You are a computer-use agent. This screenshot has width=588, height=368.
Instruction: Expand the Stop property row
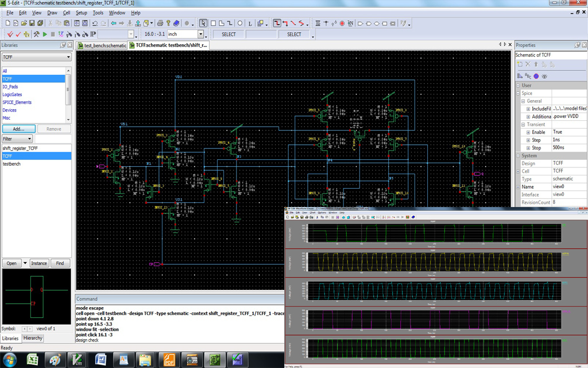tap(528, 148)
